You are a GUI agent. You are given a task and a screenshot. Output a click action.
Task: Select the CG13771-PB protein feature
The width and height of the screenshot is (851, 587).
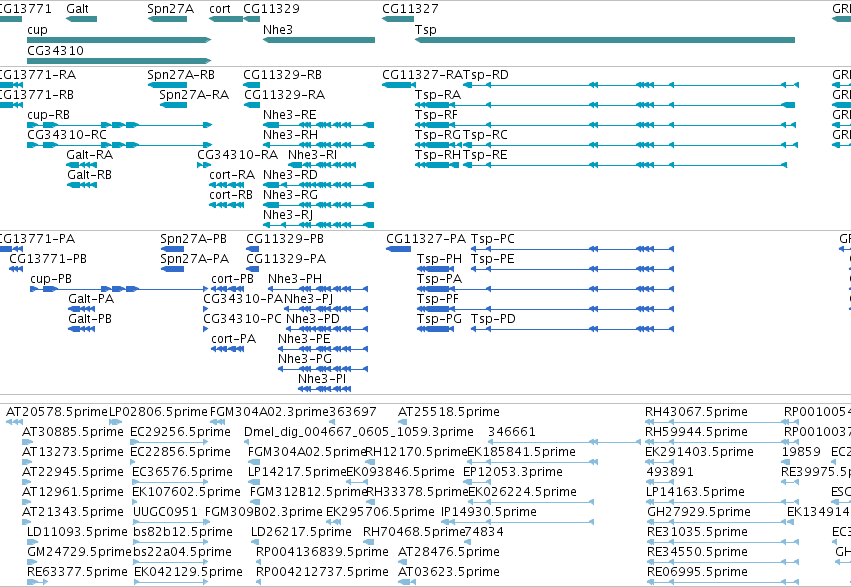(x=16, y=269)
